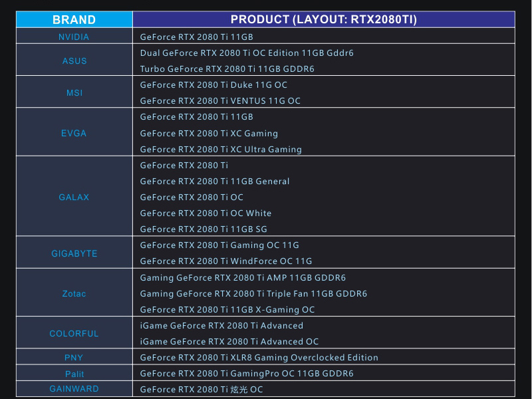Select the NVIDIA brand cell
The image size is (532, 399).
[x=74, y=37]
